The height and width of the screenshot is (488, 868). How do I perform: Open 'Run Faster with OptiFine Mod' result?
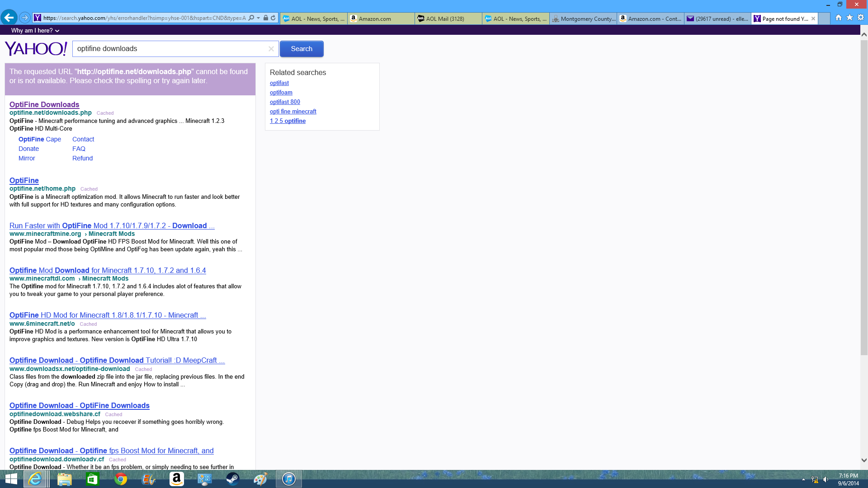(112, 225)
